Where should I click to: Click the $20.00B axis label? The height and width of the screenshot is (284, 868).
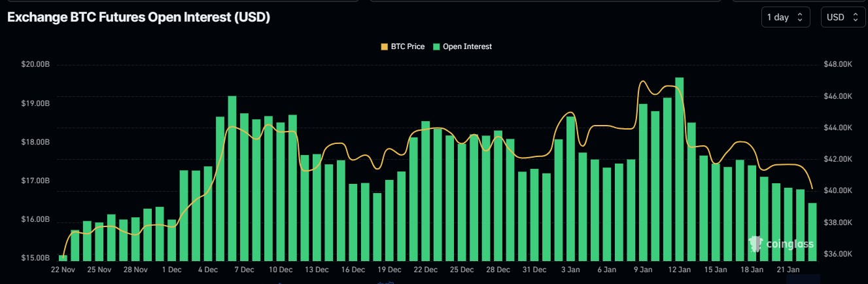click(x=35, y=65)
